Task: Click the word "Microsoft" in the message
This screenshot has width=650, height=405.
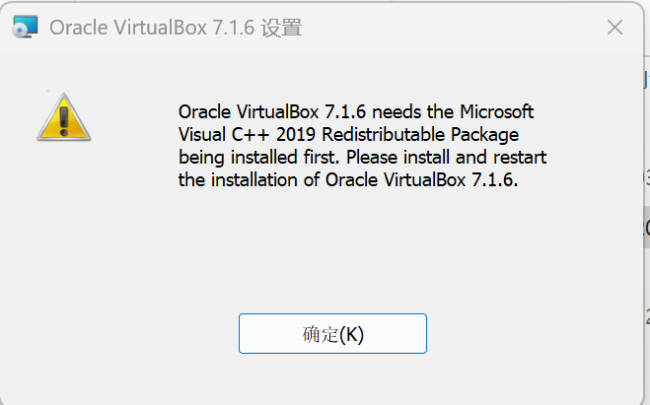Action: [495, 111]
